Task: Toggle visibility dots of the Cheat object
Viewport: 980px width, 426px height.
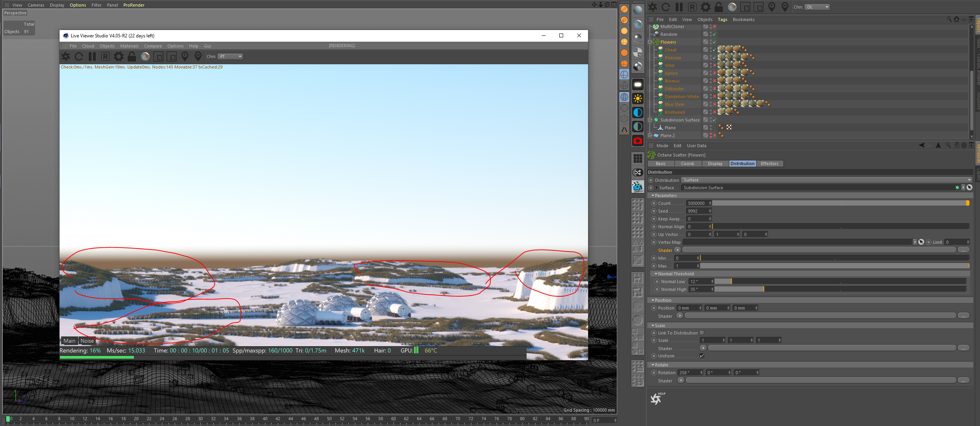Action: [x=711, y=50]
